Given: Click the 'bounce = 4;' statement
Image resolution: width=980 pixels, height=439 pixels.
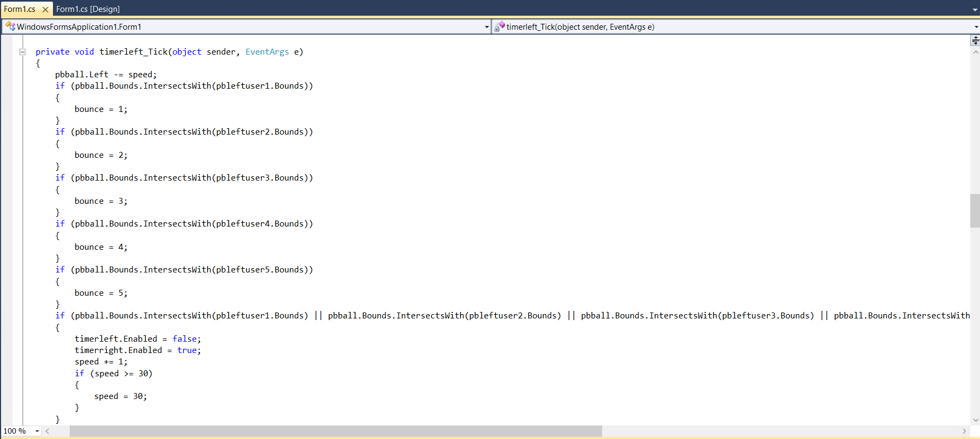Looking at the screenshot, I should [101, 247].
